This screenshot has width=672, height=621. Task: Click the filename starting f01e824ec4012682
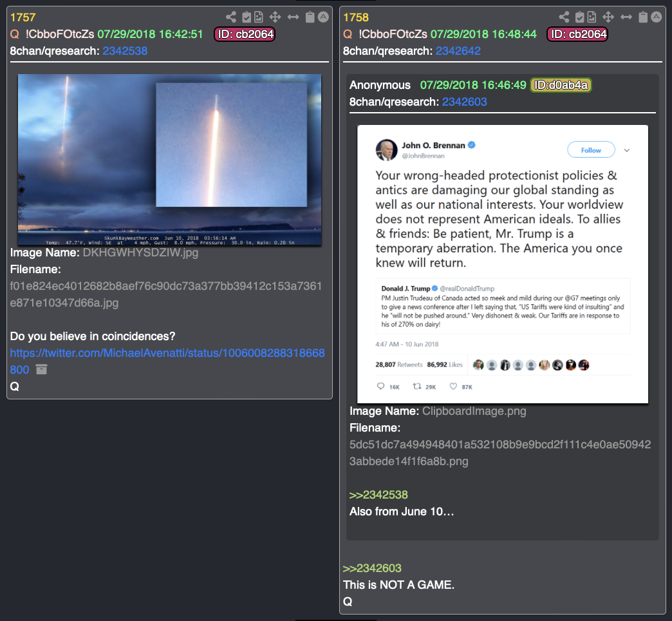click(x=166, y=294)
